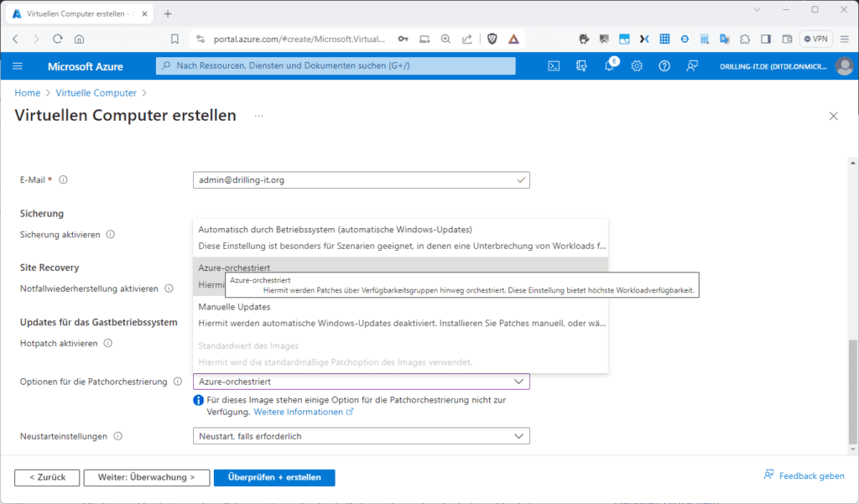Open the zoom magnifier in the address bar
The height and width of the screenshot is (504, 859).
click(446, 39)
